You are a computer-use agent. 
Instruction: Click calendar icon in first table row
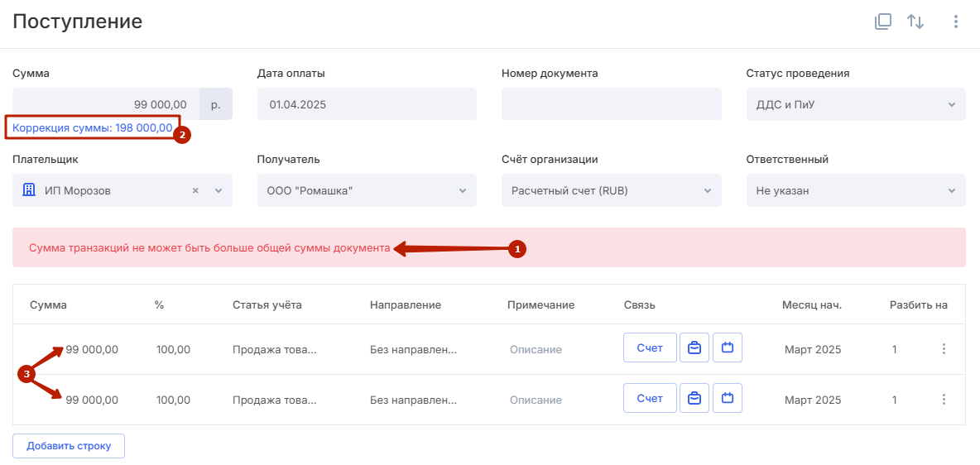click(728, 348)
